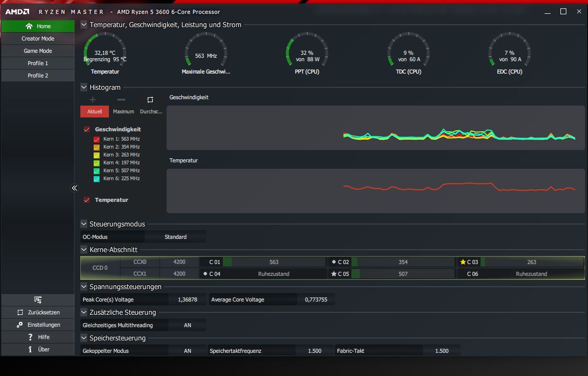Open Einstellungen settings
Screen dimensions: 588x376
pos(38,325)
